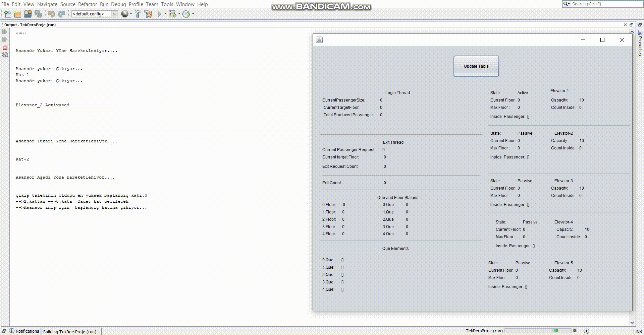644x335 pixels.
Task: Click the Re-run icon in Output panel
Action: coord(5,32)
